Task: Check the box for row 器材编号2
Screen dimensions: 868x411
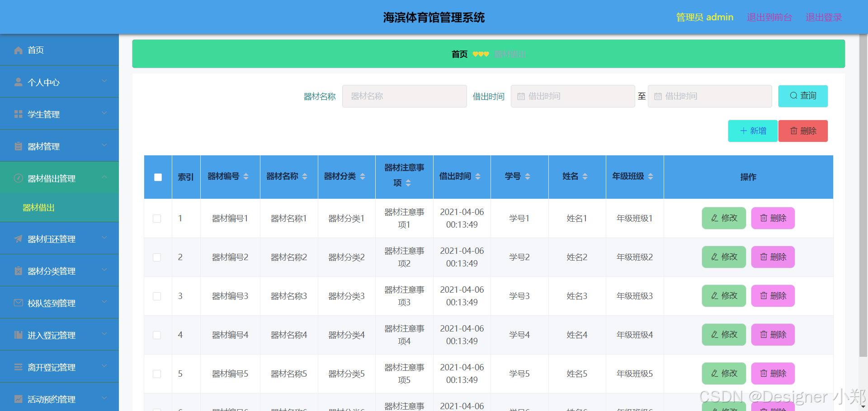Action: [x=157, y=257]
